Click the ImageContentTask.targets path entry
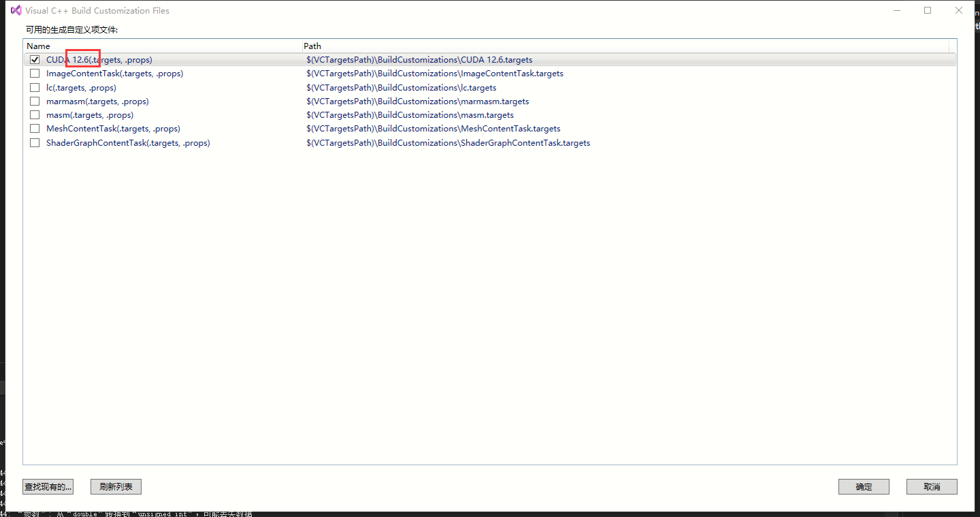The height and width of the screenshot is (517, 980). 435,73
